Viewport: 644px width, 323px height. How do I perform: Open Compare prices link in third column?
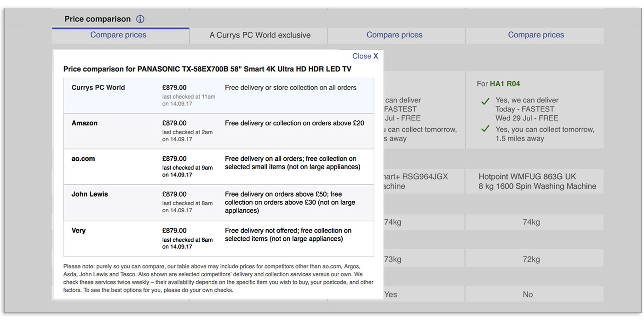pos(394,35)
